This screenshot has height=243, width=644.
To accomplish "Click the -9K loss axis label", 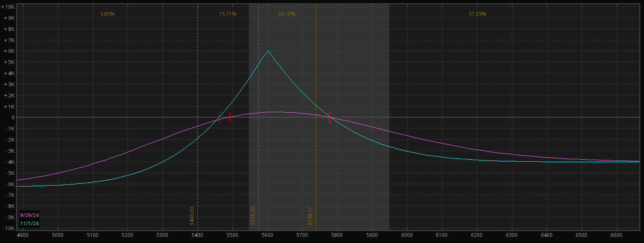I will [10, 217].
